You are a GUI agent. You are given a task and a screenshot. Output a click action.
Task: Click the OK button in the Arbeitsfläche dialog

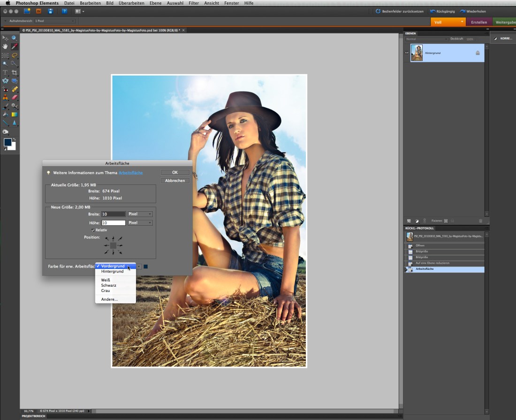pos(175,172)
